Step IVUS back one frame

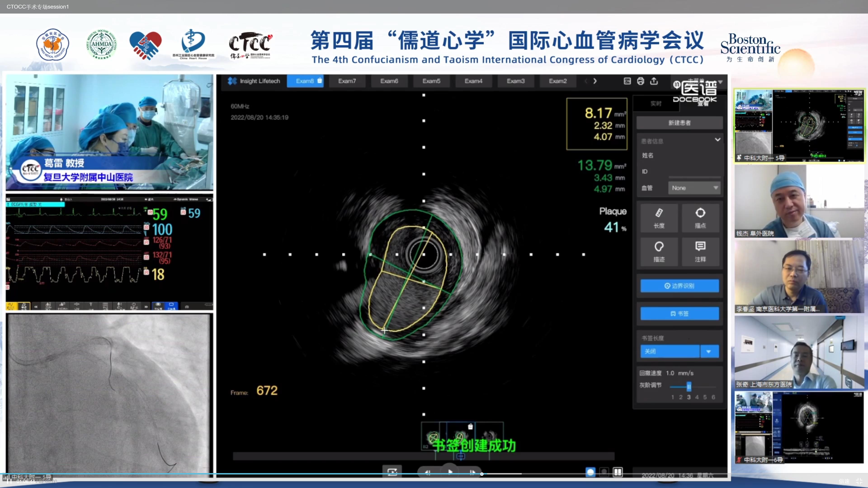pos(428,472)
